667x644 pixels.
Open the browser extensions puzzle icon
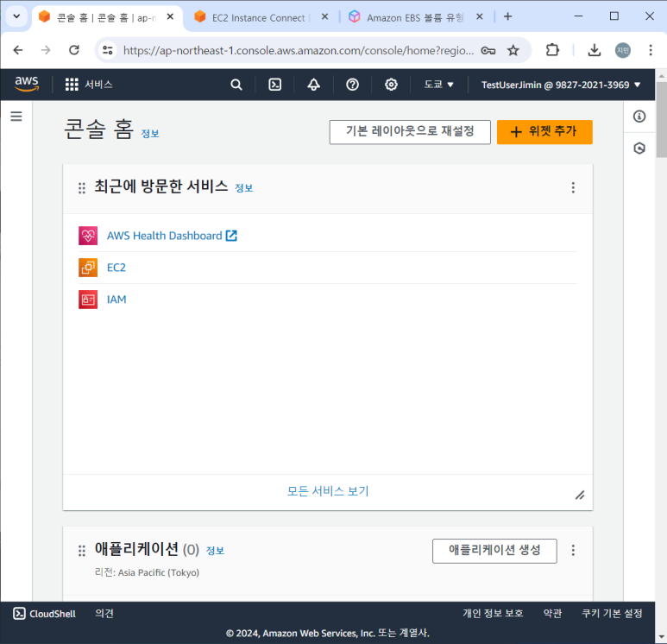[x=552, y=50]
